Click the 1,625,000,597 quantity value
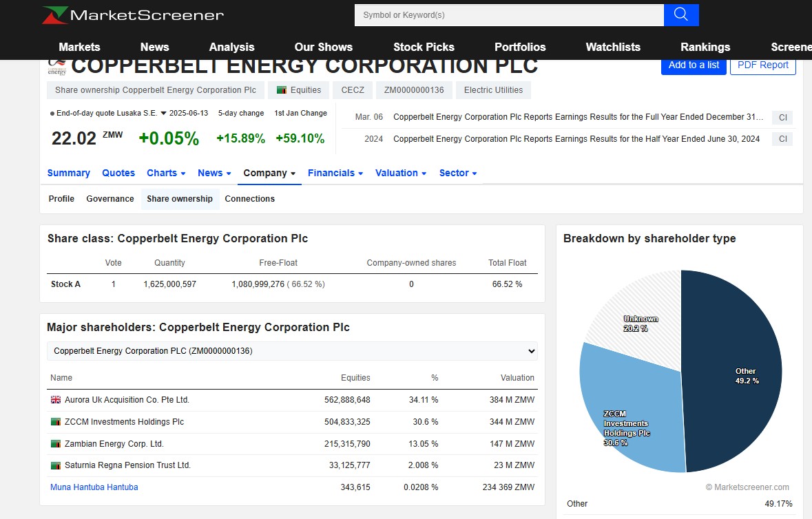This screenshot has width=812, height=519. [x=170, y=284]
